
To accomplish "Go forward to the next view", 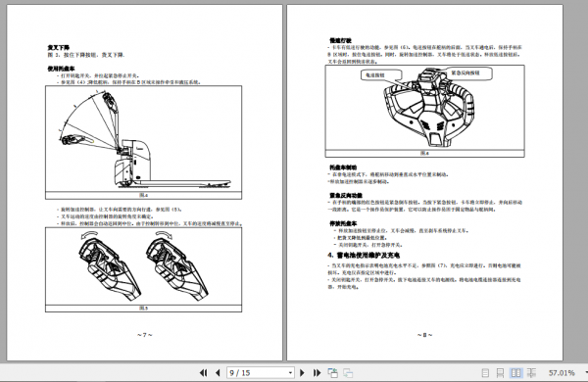I will pos(348,372).
